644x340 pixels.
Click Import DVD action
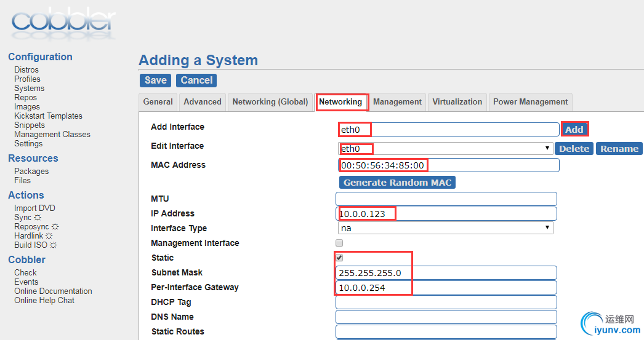(34, 208)
